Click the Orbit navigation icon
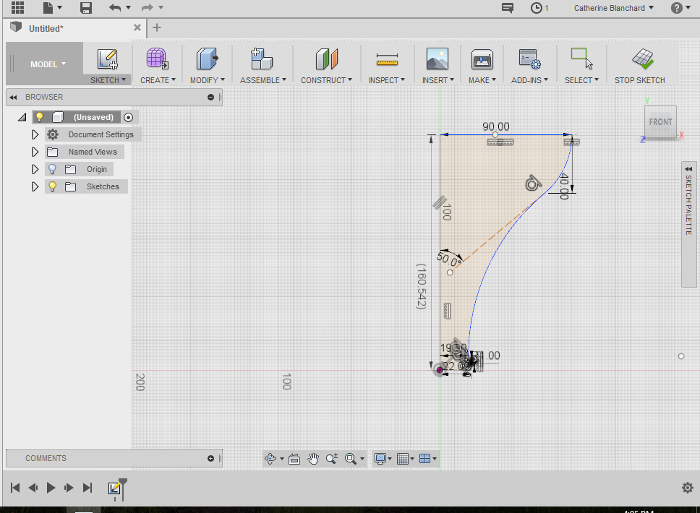Viewport: 700px width, 513px height. 270,459
